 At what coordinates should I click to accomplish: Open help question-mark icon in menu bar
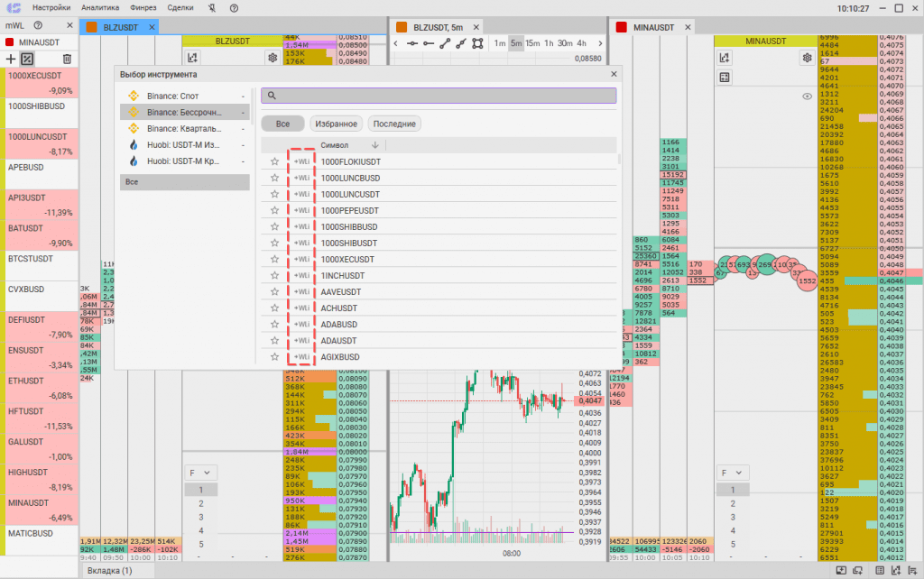pyautogui.click(x=234, y=7)
